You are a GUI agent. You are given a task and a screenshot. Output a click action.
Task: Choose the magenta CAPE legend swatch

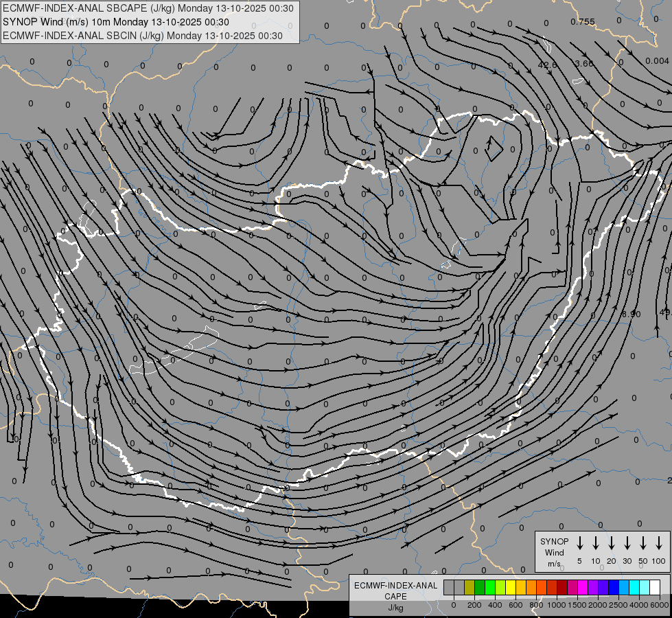583,587
